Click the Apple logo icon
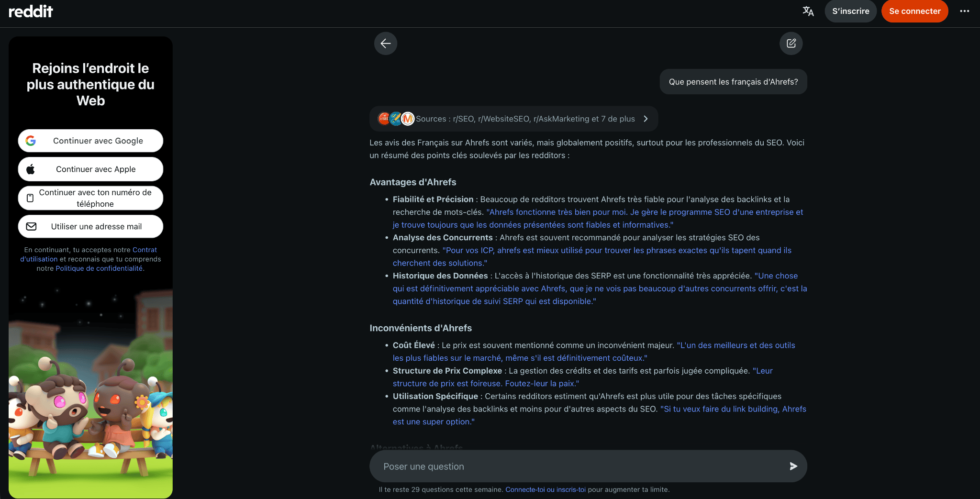 point(31,169)
